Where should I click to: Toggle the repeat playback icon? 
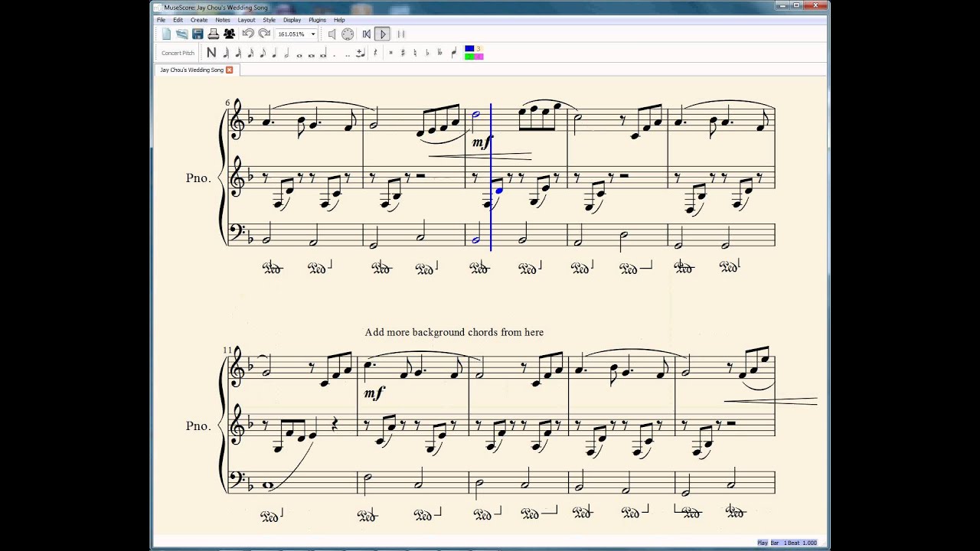coord(400,34)
